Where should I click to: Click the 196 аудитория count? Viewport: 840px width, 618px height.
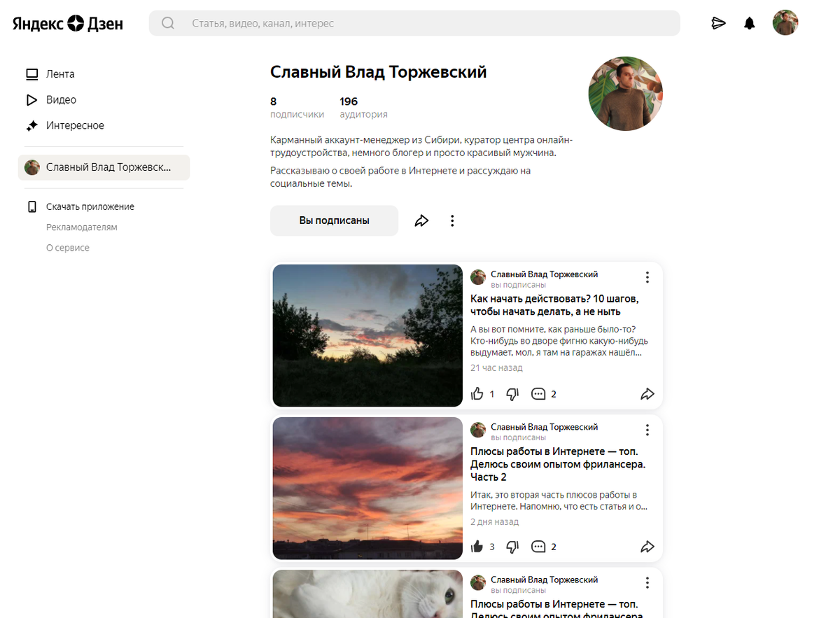(363, 107)
